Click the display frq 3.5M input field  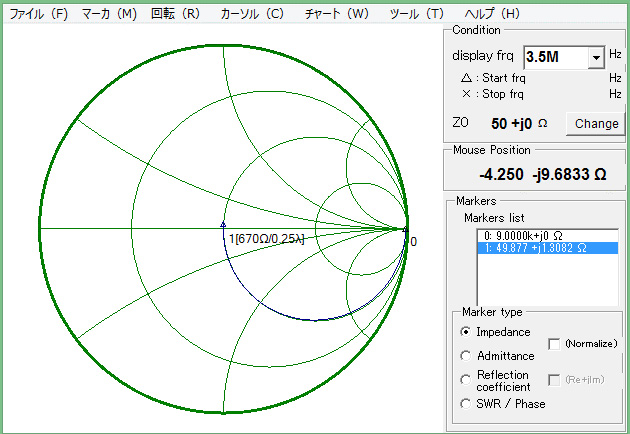coord(556,57)
